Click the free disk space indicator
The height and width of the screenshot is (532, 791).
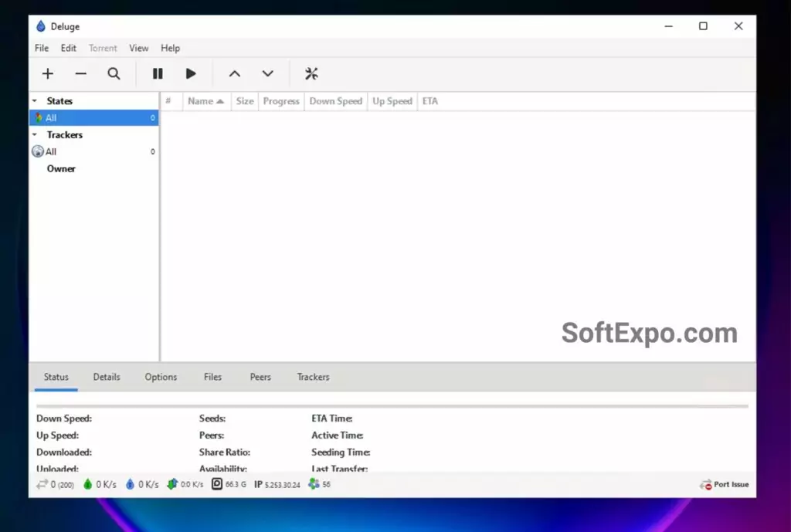tap(219, 484)
